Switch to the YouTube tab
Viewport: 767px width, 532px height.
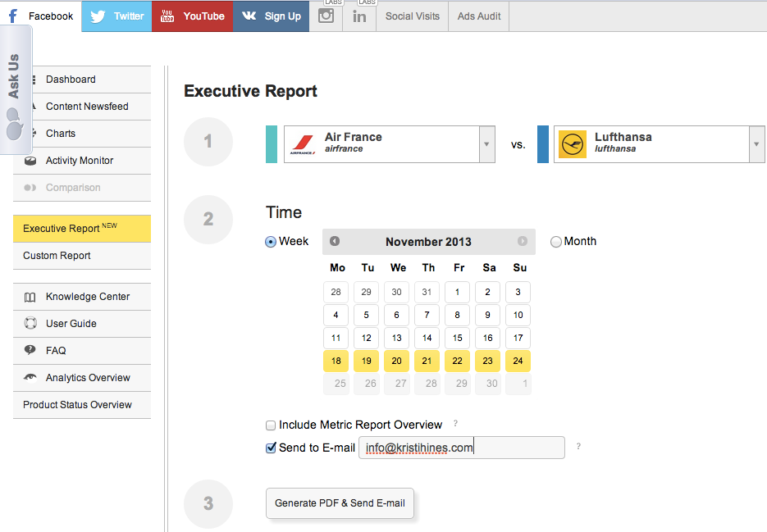click(x=192, y=16)
